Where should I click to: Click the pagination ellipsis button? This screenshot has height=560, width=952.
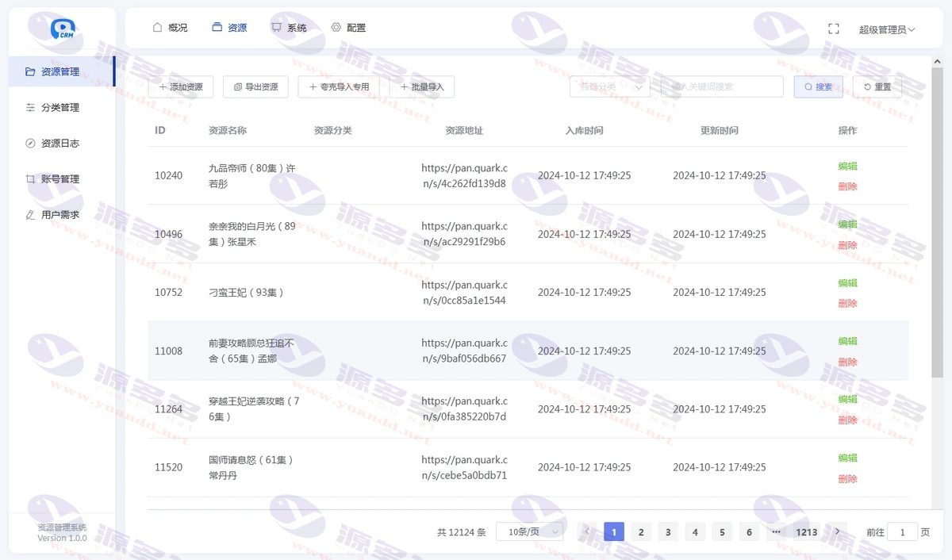pyautogui.click(x=776, y=531)
